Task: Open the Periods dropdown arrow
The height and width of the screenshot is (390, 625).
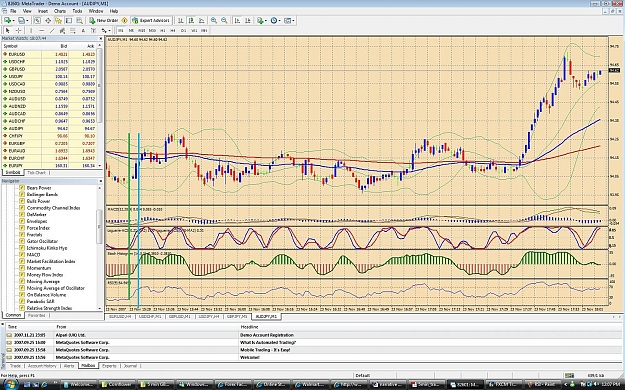Action: point(279,21)
